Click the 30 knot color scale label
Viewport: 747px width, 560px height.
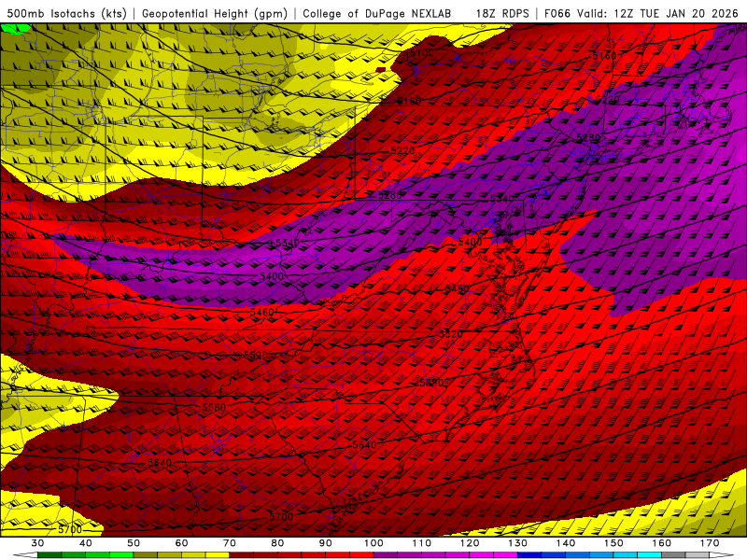[37, 543]
